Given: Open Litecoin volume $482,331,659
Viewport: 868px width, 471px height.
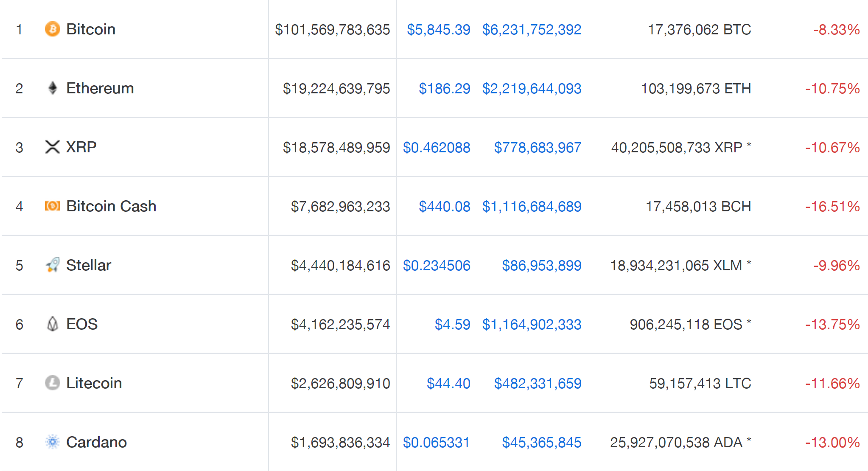Looking at the screenshot, I should [538, 383].
